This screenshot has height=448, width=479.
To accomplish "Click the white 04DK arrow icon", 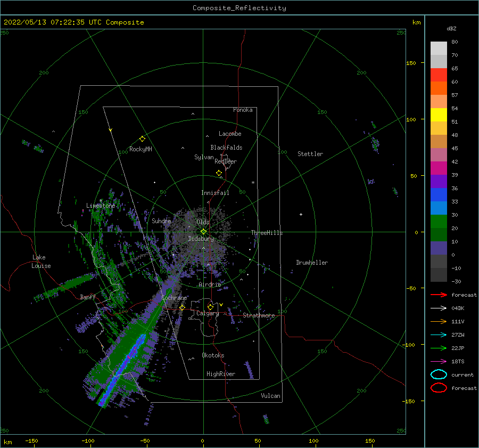I will click(439, 308).
